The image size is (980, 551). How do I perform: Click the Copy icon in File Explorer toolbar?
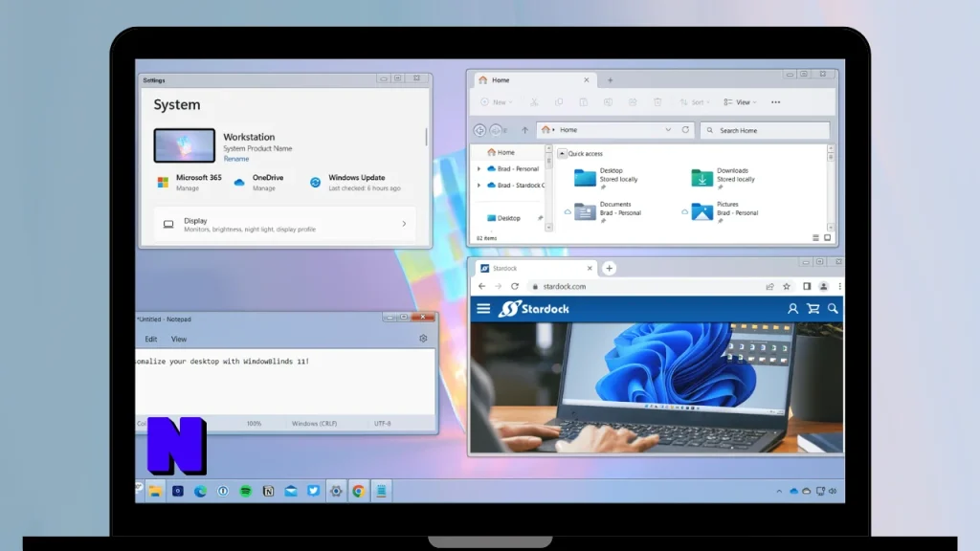559,101
